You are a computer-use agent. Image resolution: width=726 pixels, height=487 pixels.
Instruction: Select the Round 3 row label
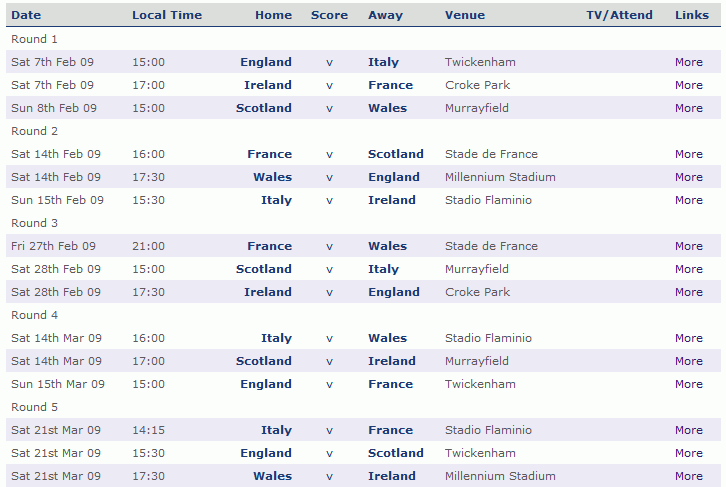pyautogui.click(x=34, y=223)
